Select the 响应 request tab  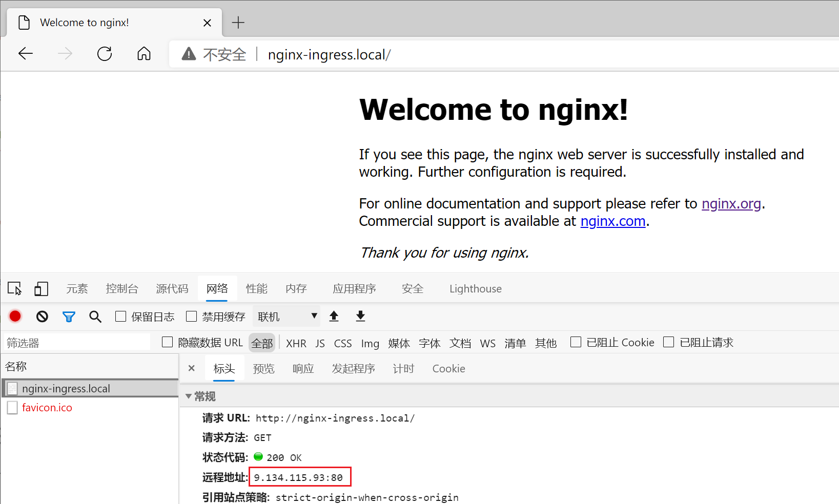click(303, 369)
